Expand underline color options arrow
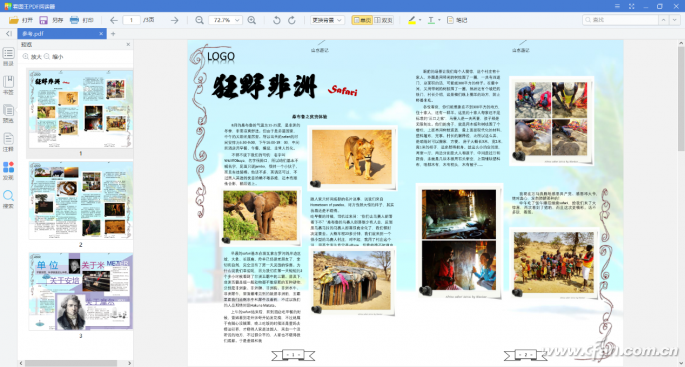Image resolution: width=685 pixels, height=367 pixels. coord(439,20)
